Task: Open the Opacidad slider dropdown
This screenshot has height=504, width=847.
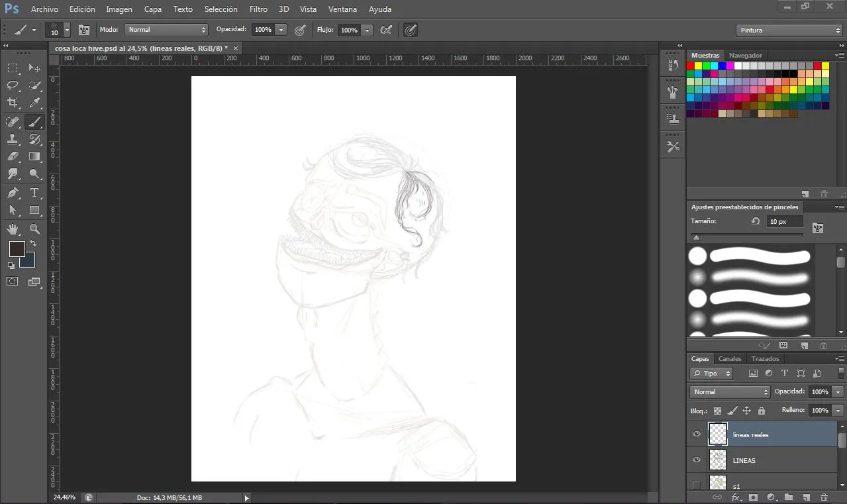Action: coord(281,30)
